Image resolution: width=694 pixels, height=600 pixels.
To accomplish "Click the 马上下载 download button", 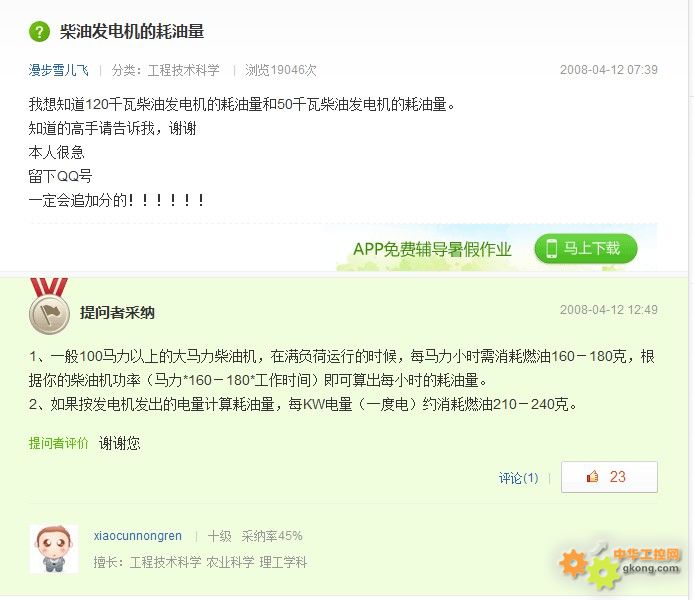I will pyautogui.click(x=586, y=249).
